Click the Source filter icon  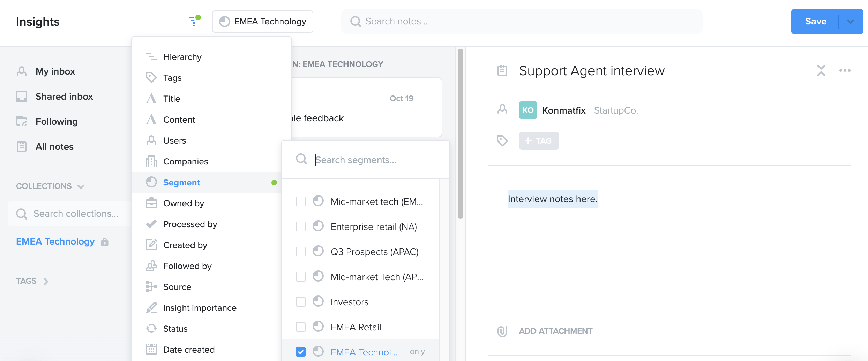point(151,286)
